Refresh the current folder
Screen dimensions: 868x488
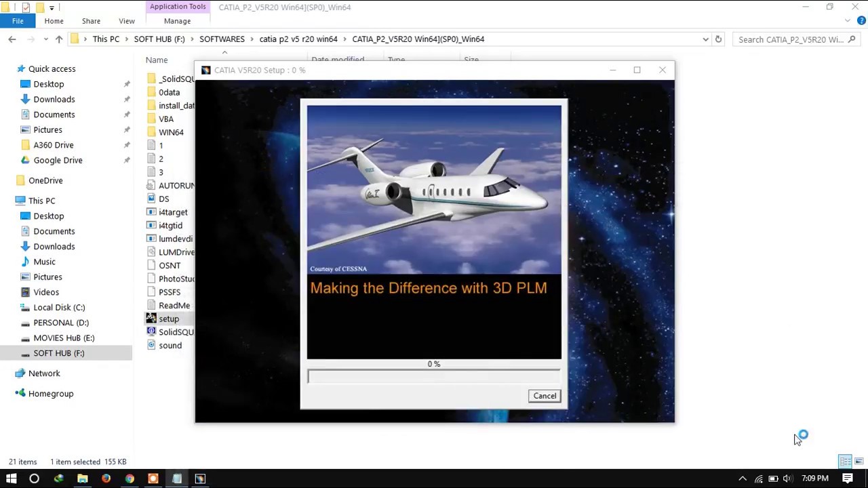719,39
